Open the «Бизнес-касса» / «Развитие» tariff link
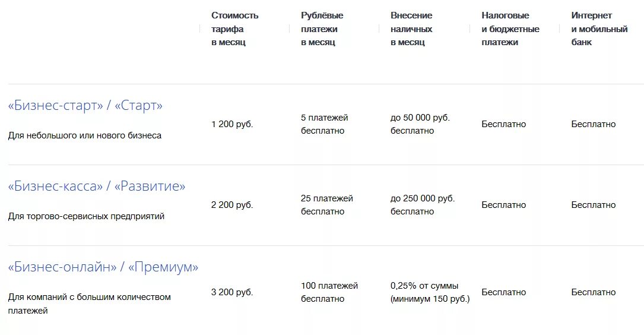This screenshot has height=335, width=644. pyautogui.click(x=97, y=187)
